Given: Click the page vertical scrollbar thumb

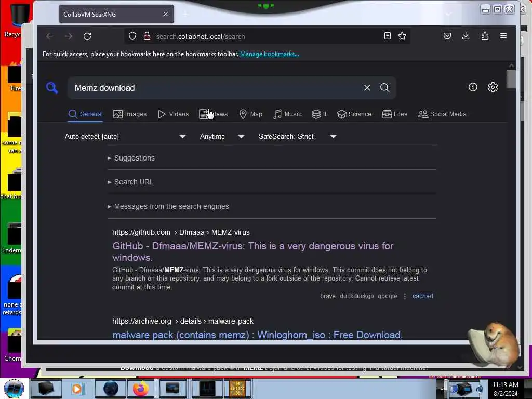Looking at the screenshot, I should point(511,79).
